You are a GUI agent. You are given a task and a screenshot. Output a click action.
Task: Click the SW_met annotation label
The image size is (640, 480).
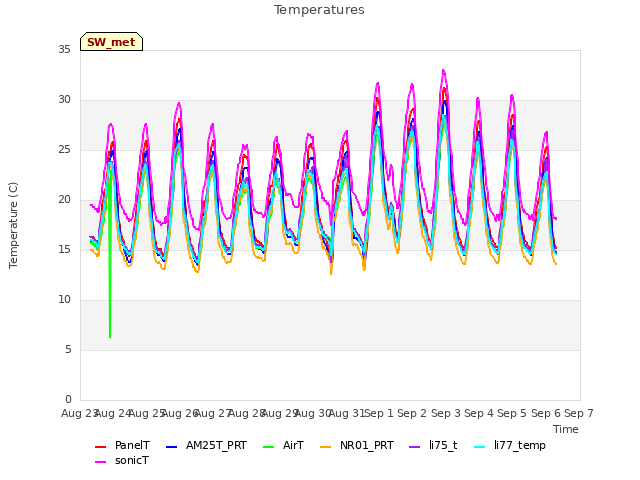(111, 42)
